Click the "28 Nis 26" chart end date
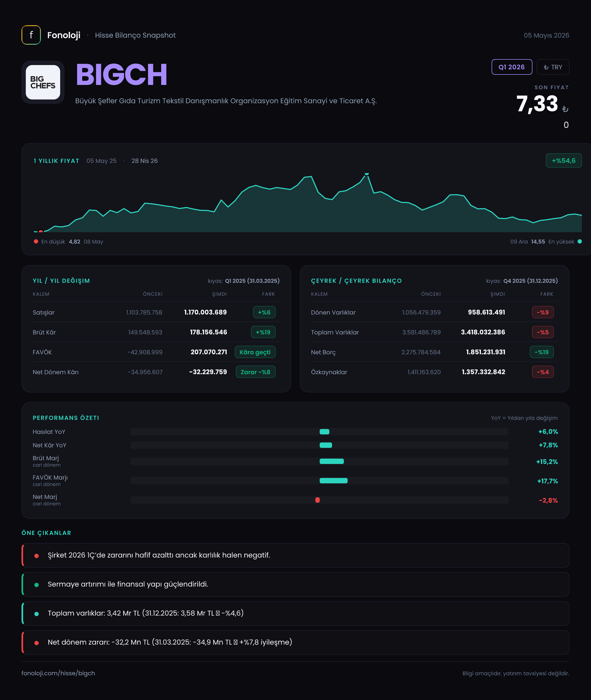 coord(145,161)
